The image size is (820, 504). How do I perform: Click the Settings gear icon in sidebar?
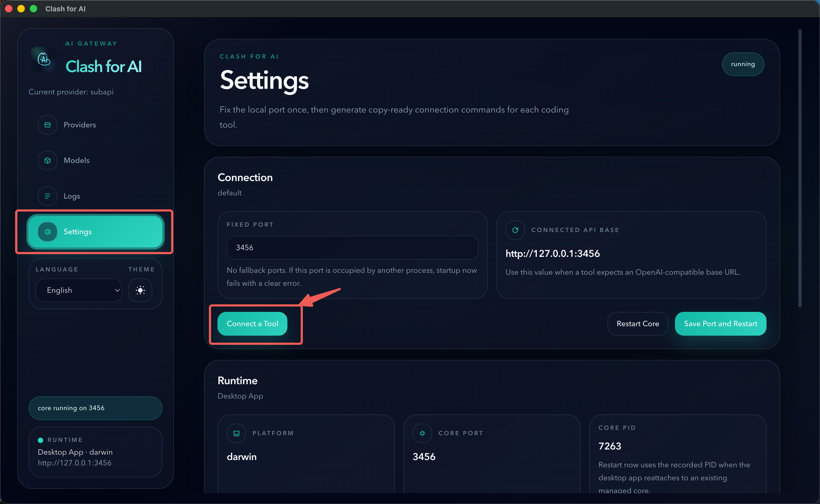(x=47, y=232)
